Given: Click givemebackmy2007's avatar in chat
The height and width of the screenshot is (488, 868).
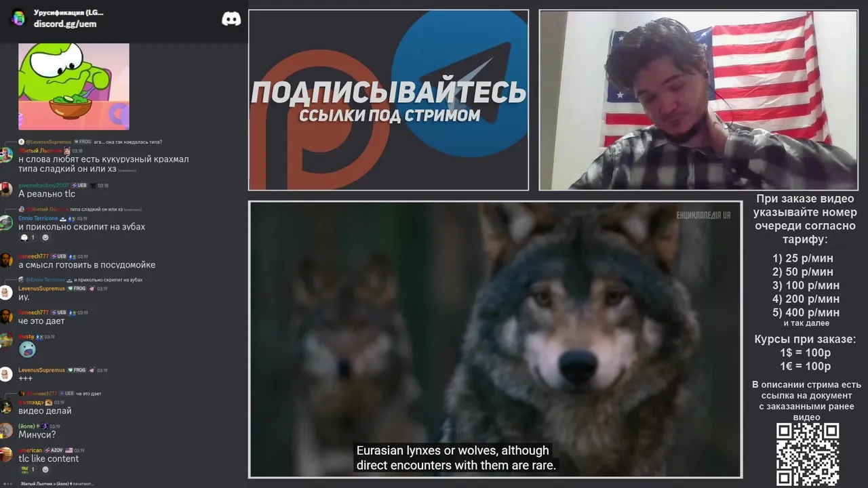Looking at the screenshot, I should click(6, 190).
